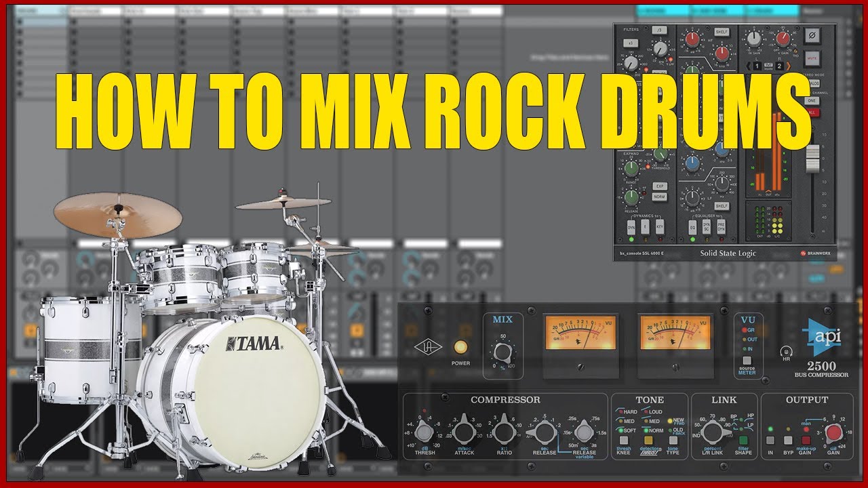Click the red output GAIN knob
Image resolution: width=868 pixels, height=488 pixels.
pyautogui.click(x=834, y=432)
